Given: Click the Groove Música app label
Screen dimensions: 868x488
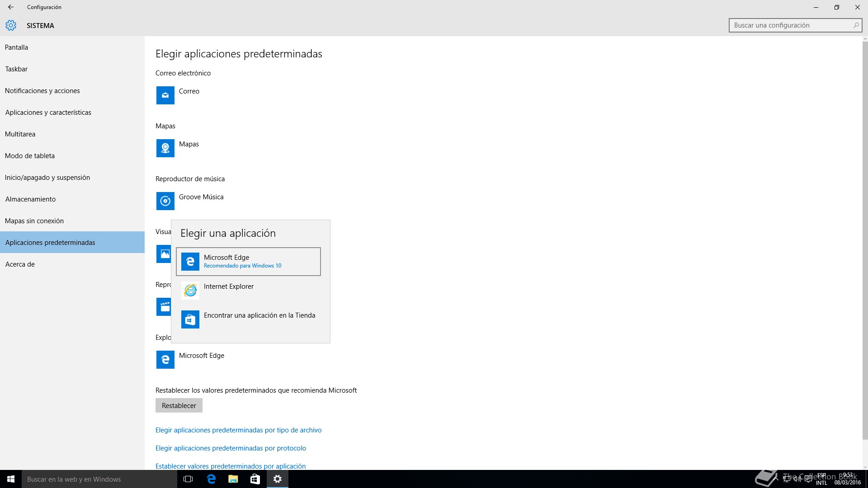Looking at the screenshot, I should (201, 197).
